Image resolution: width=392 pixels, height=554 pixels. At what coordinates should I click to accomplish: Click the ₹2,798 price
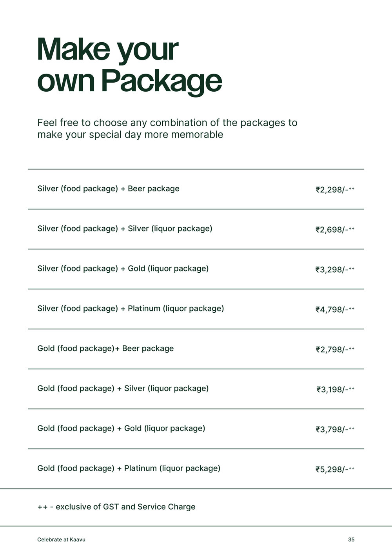point(335,350)
